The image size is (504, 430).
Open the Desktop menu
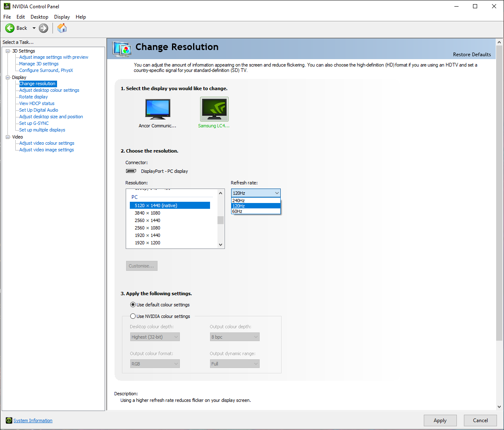pos(39,17)
